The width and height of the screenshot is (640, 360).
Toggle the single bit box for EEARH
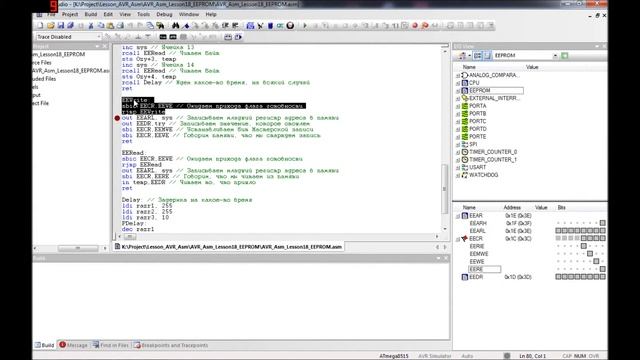point(602,223)
